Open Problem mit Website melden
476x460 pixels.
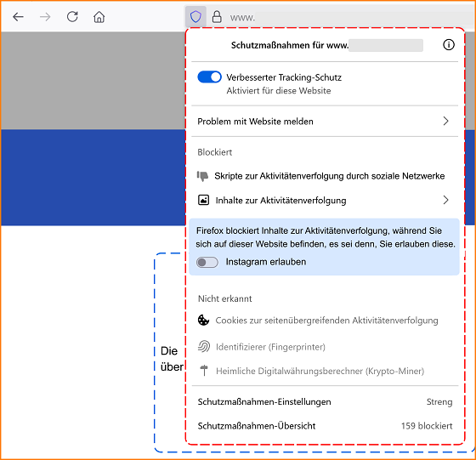pos(325,121)
